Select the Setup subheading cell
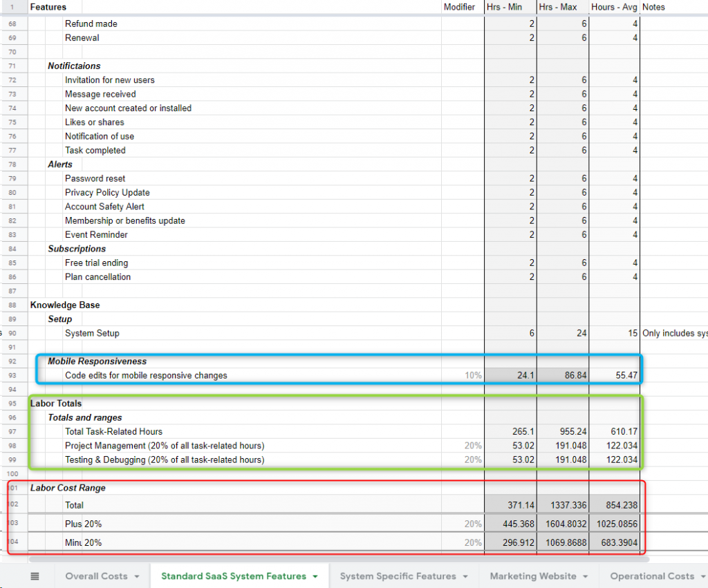708x588 pixels. 60,319
